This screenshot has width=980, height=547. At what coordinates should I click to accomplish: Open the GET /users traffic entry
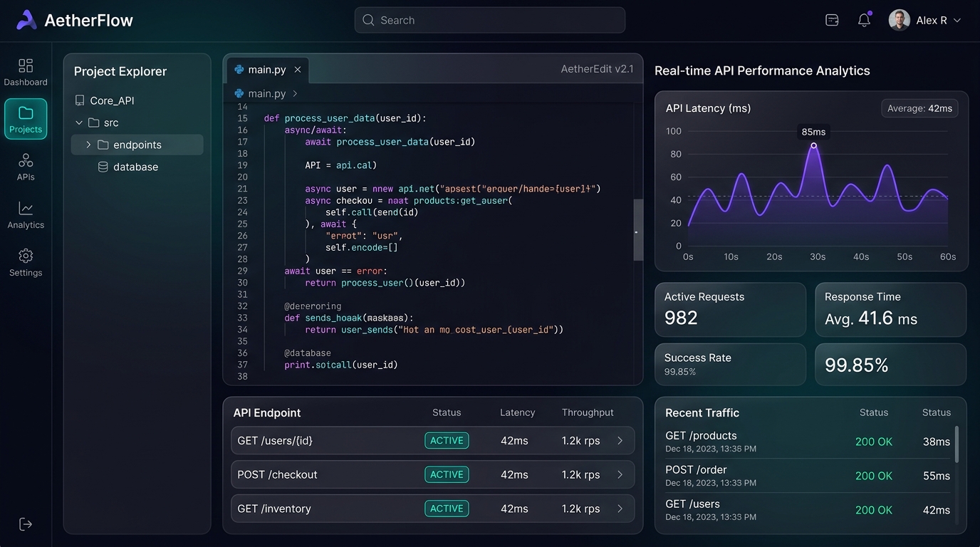pos(808,510)
